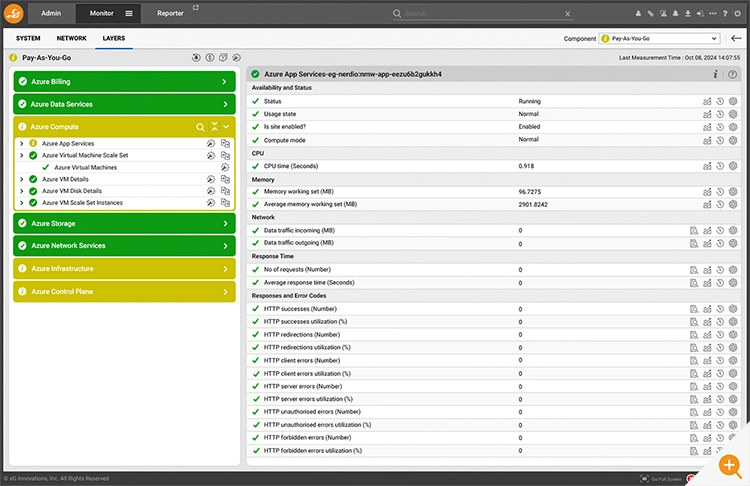Click gear for HTTP redirections (Number)
750x486 pixels.
click(733, 335)
